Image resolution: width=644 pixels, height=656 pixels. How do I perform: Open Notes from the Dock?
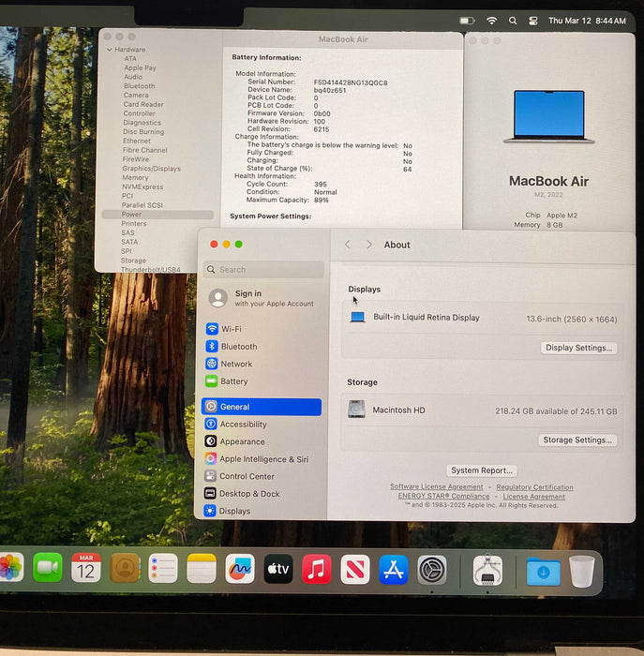[202, 568]
